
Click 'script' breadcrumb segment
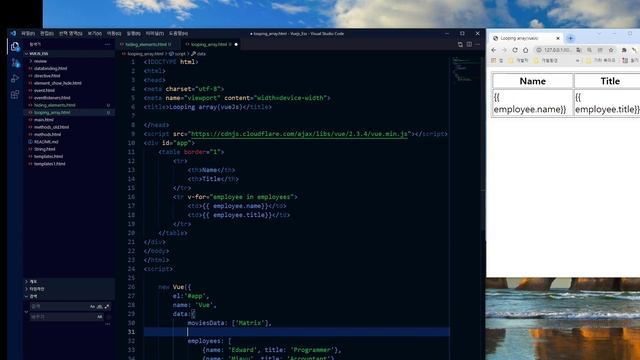point(180,54)
